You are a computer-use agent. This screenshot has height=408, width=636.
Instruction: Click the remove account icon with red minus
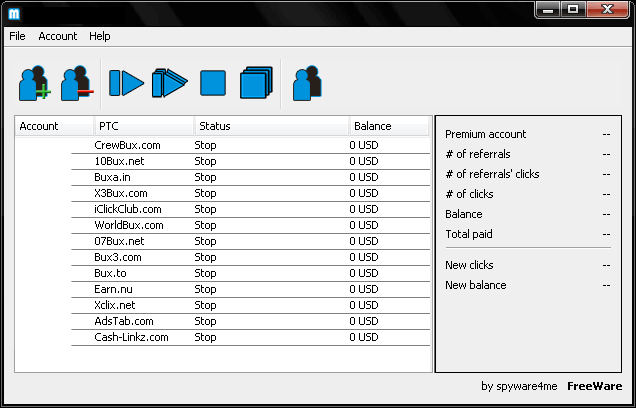(77, 83)
